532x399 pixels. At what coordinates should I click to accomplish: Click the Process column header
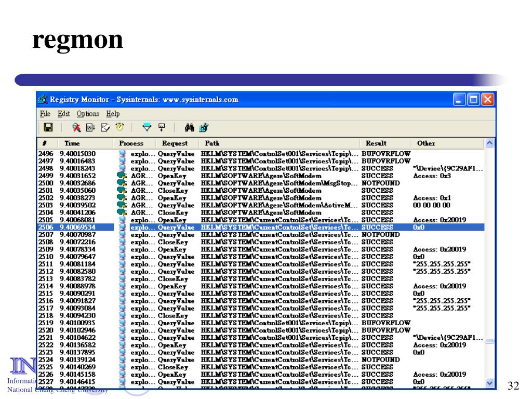point(135,143)
